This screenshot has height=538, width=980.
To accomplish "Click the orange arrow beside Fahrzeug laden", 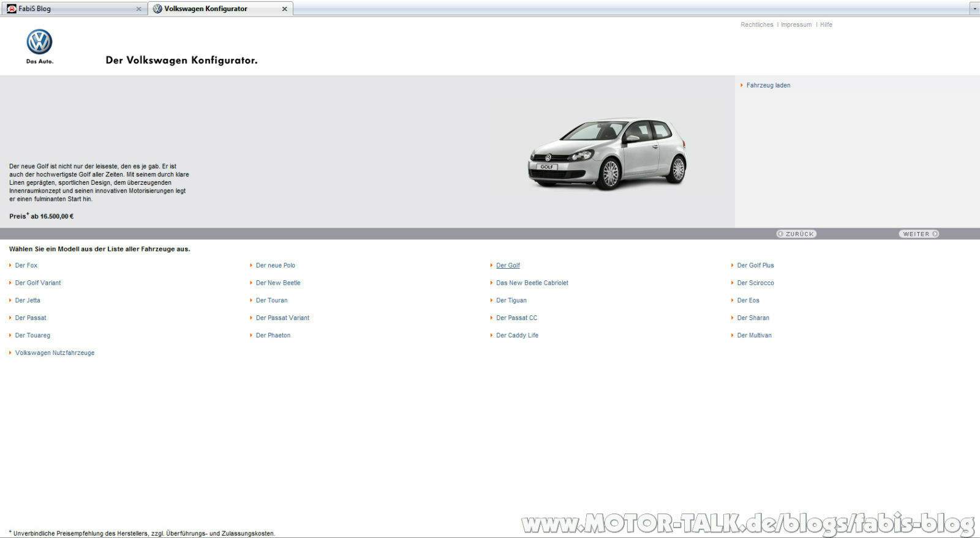I will 742,85.
